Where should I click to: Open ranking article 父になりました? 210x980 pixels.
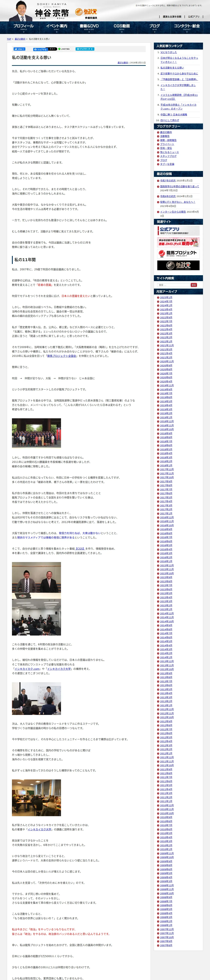(168, 52)
